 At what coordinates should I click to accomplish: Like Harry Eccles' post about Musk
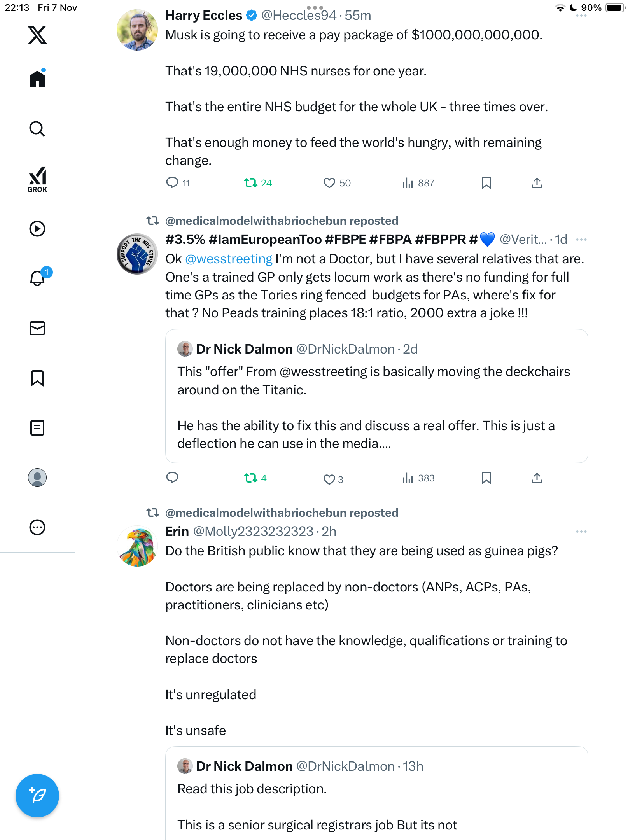[x=329, y=183]
